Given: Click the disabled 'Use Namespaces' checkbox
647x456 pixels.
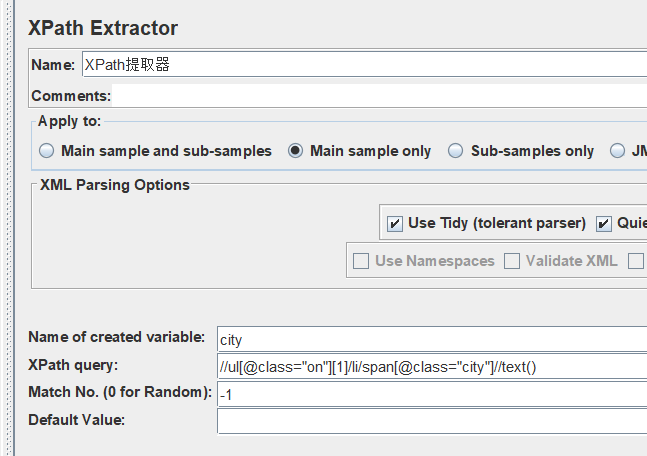Looking at the screenshot, I should click(x=361, y=261).
